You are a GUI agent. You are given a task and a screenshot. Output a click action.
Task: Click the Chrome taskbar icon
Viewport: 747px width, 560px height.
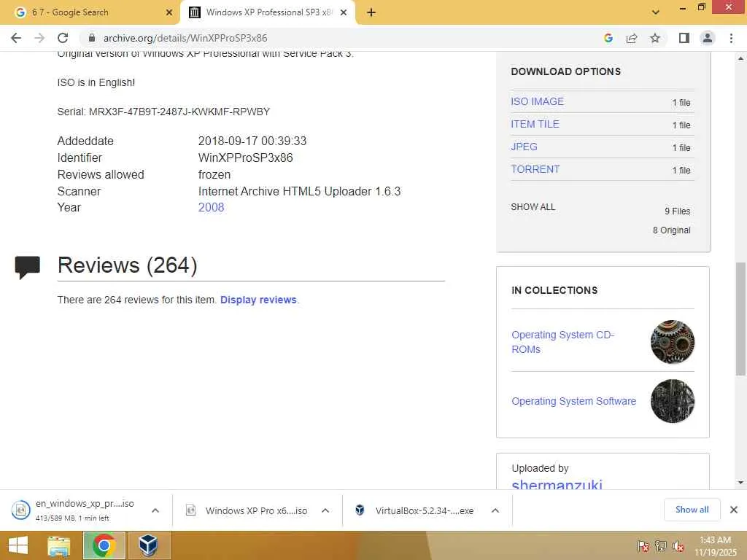(x=104, y=545)
